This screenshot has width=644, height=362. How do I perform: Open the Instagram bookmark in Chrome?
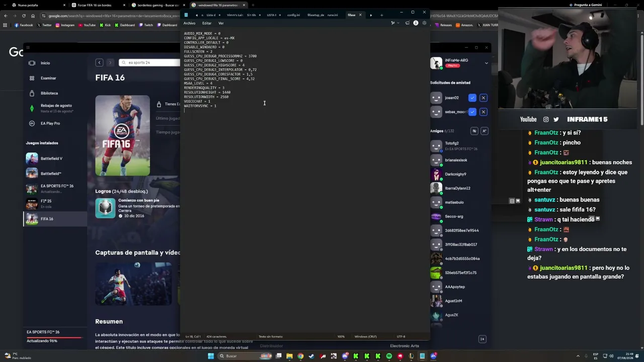[65, 25]
